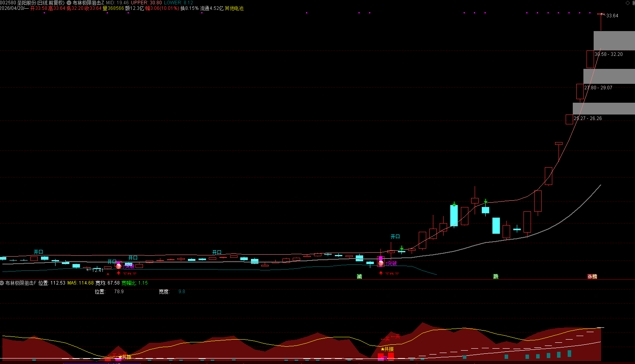Click the gap label 25.27 - 26.26
Viewport: 635px width, 364px height.
coord(588,118)
